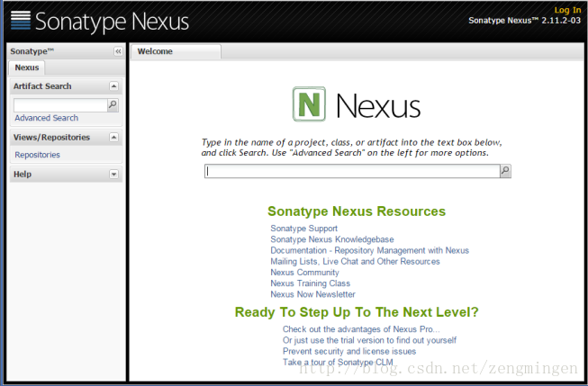Select the Nexus sidebar tab
Image resolution: width=588 pixels, height=386 pixels.
coord(27,67)
